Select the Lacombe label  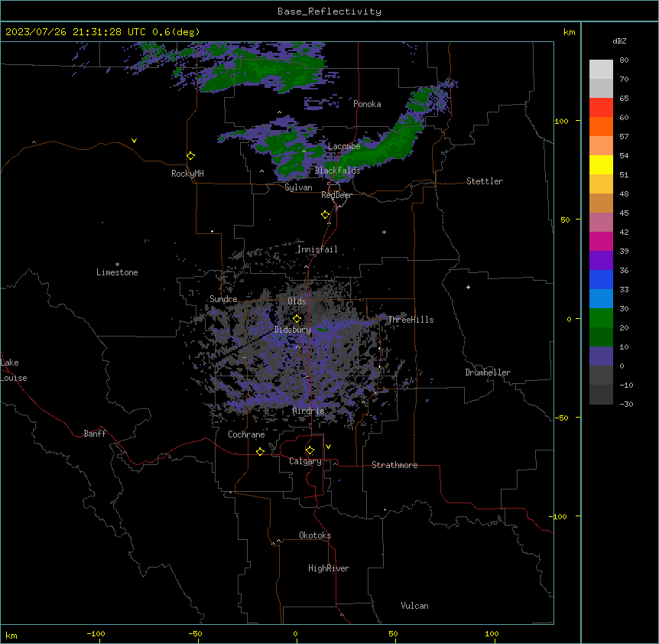[x=344, y=146]
